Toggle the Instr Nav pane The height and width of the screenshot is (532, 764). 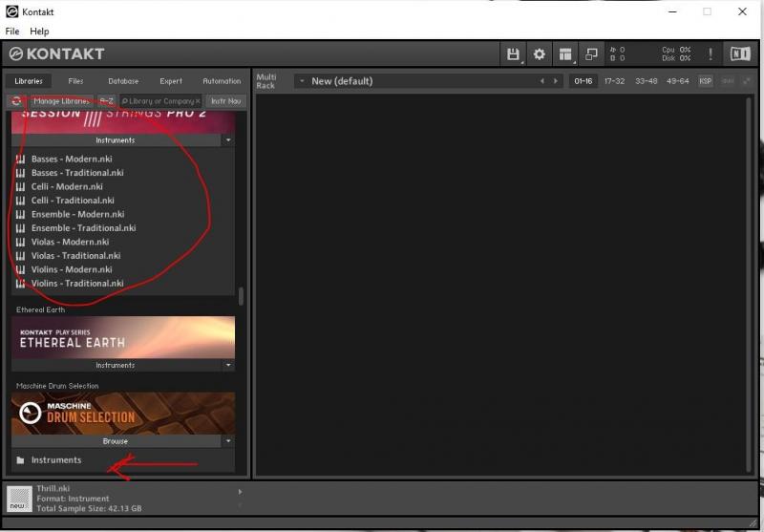coord(225,101)
